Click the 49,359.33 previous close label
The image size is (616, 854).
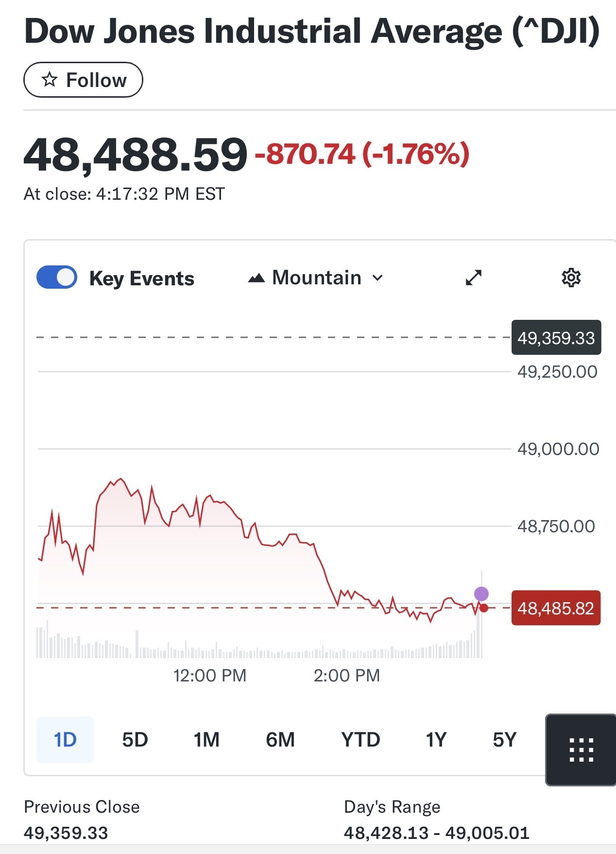pos(556,337)
